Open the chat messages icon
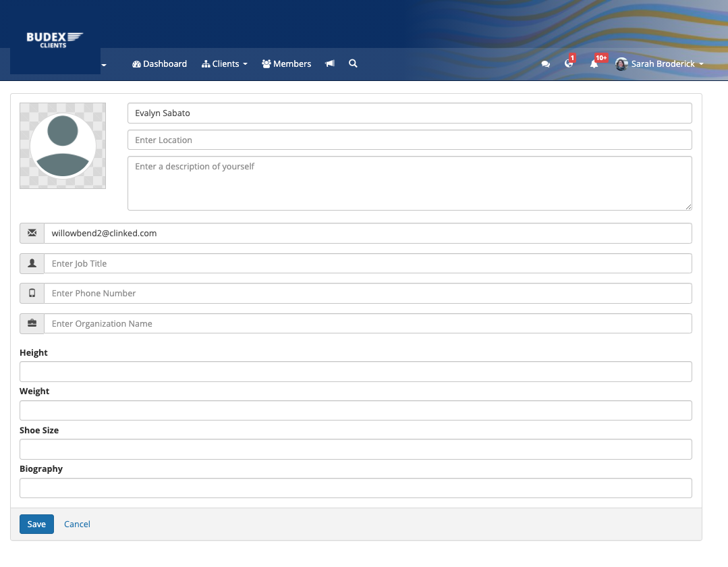 coord(546,64)
